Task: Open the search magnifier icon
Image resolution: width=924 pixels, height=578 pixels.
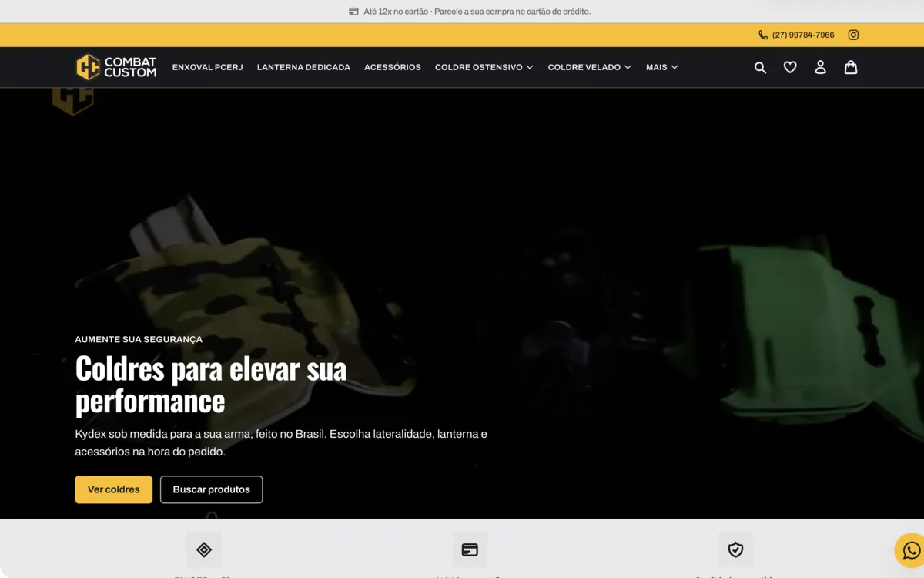Action: coord(760,68)
